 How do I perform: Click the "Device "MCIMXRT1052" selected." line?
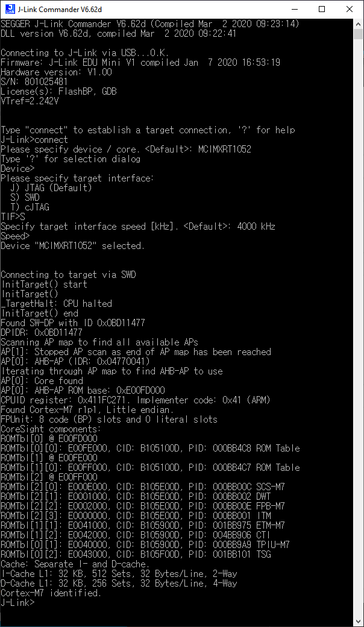(x=73, y=246)
